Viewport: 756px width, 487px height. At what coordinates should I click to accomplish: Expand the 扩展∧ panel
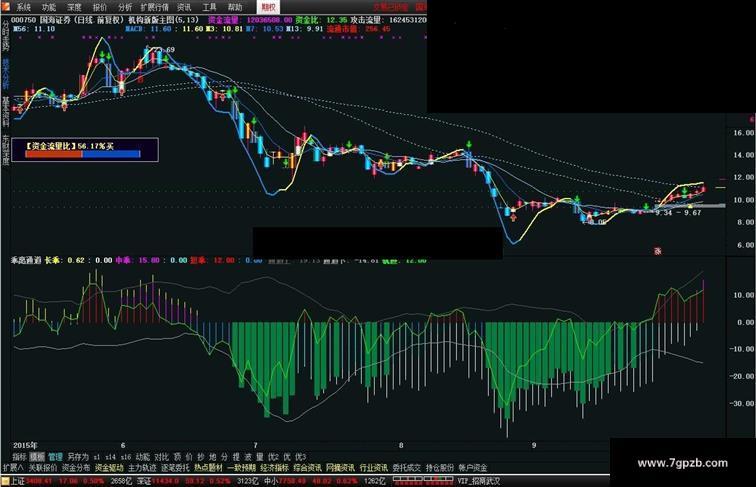pos(13,468)
